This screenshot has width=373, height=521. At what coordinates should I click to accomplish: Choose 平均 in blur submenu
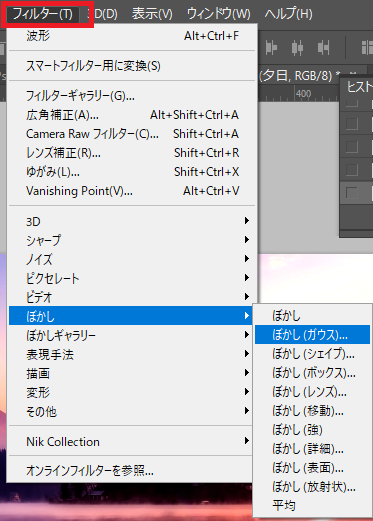313,505
